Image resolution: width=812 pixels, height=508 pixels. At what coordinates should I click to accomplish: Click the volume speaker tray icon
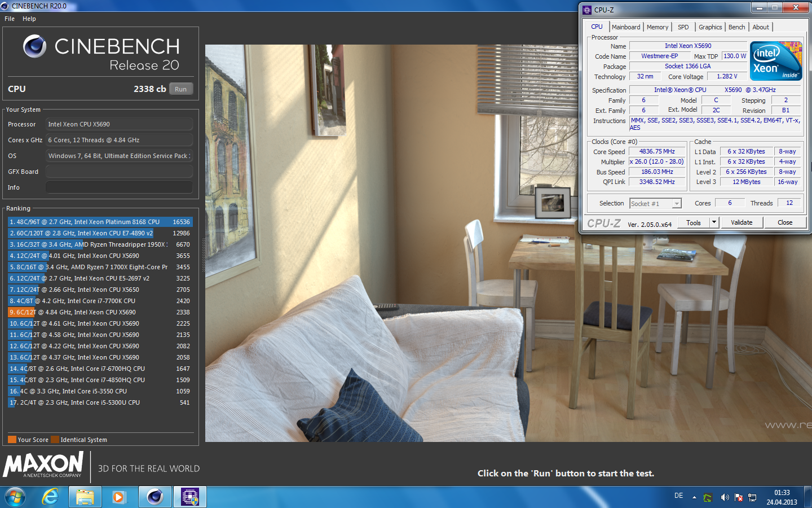725,497
